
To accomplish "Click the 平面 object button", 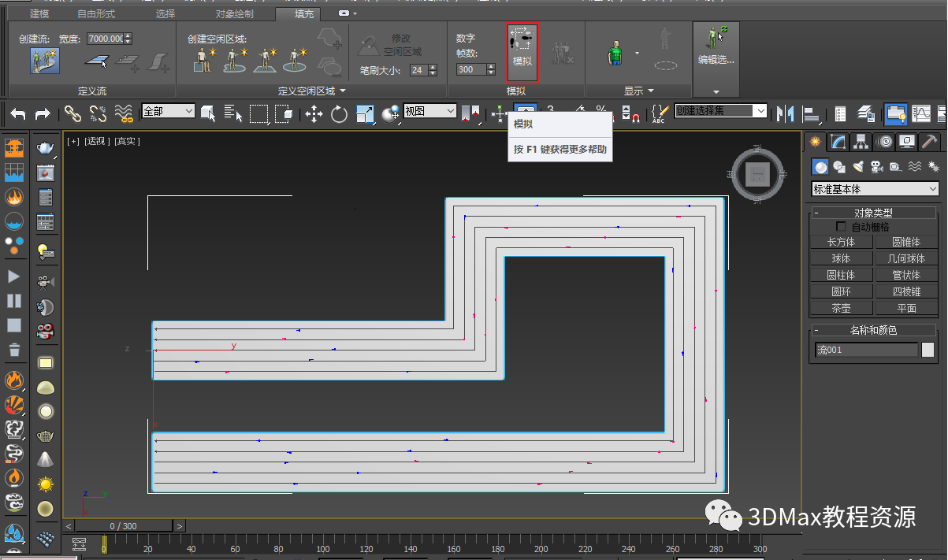I will 906,308.
